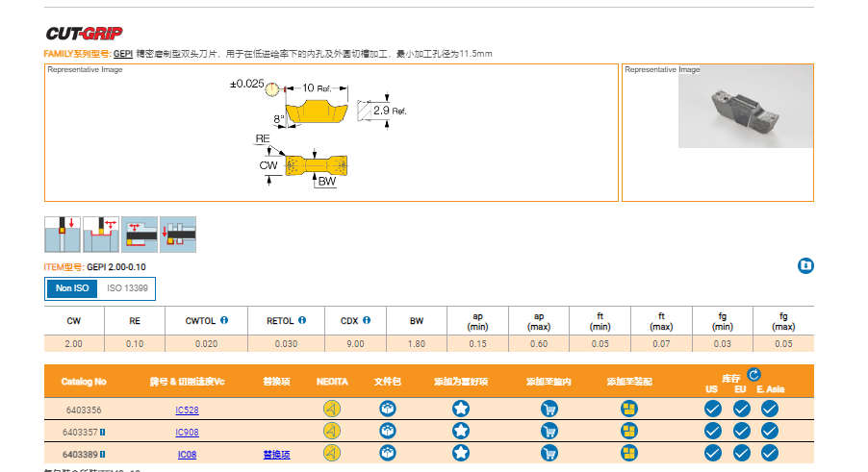Click the GEPI family link

pyautogui.click(x=123, y=54)
